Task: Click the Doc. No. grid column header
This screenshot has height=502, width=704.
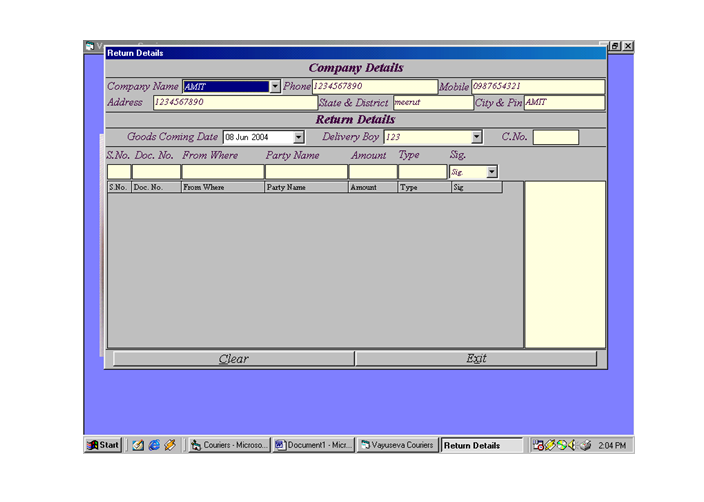Action: (x=156, y=187)
